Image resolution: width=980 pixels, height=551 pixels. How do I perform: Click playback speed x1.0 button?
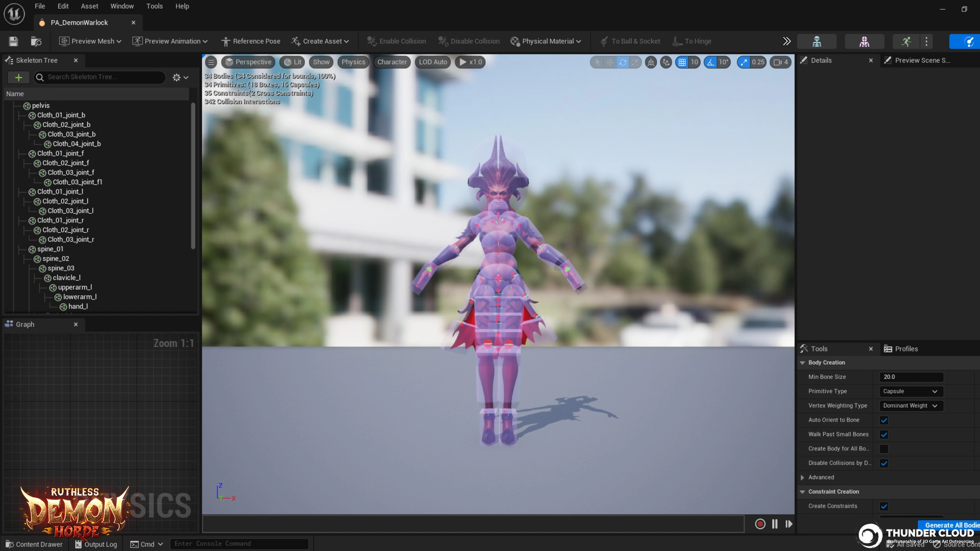coord(470,62)
